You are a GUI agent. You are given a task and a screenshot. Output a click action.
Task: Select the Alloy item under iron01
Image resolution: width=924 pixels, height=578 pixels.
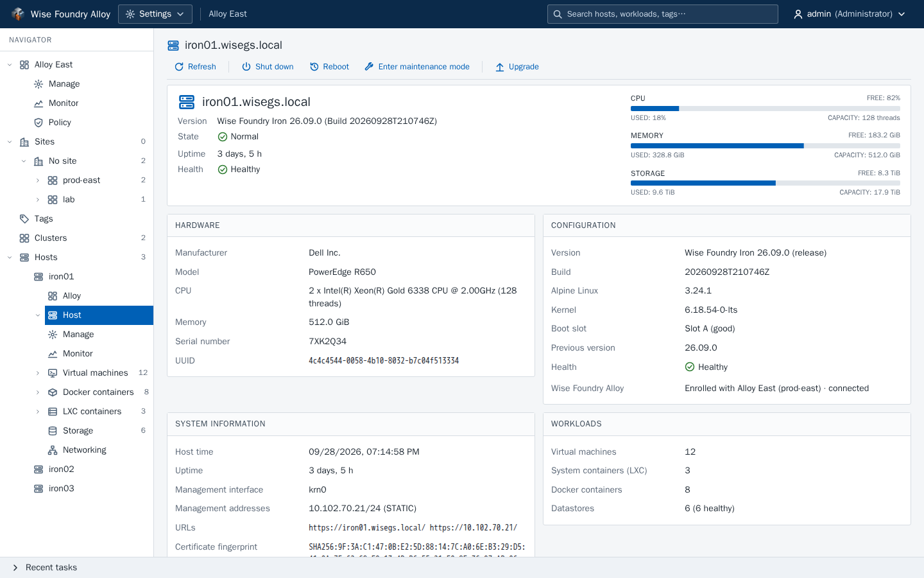pyautogui.click(x=72, y=296)
